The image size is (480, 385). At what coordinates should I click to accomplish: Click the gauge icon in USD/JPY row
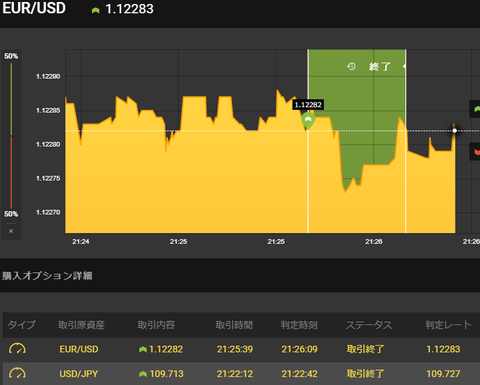pyautogui.click(x=17, y=373)
